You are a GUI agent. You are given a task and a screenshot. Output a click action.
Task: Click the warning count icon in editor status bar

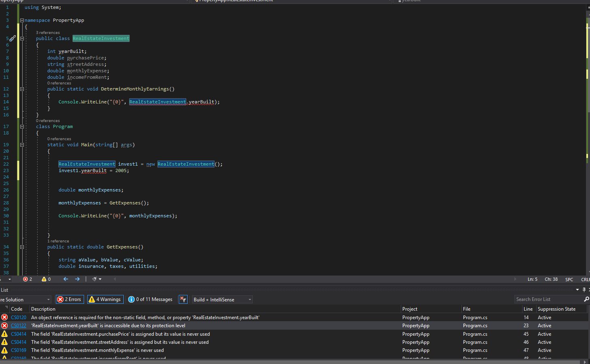44,279
